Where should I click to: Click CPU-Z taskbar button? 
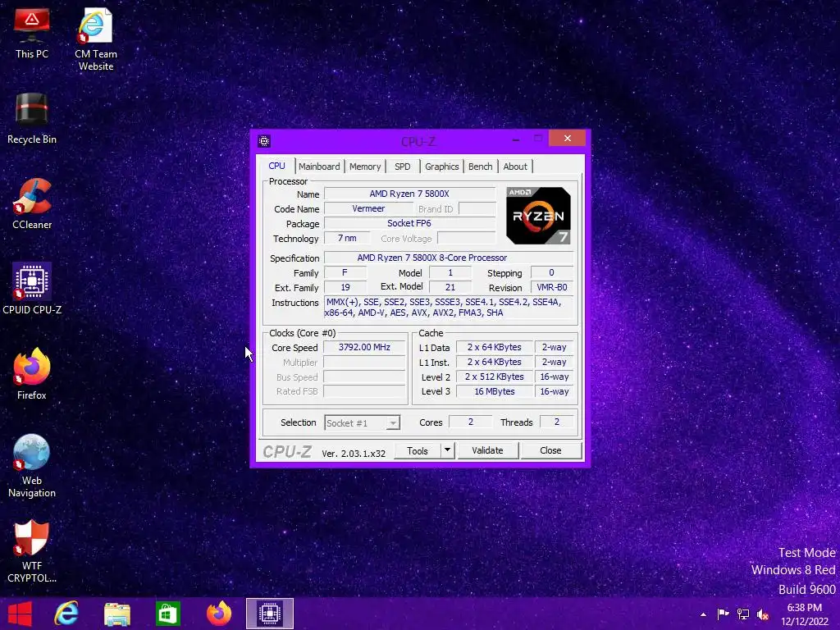click(269, 614)
